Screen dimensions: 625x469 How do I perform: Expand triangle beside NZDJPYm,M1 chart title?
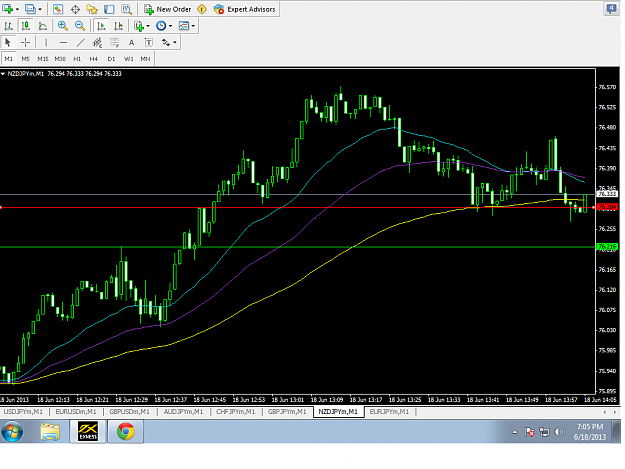(x=3, y=74)
